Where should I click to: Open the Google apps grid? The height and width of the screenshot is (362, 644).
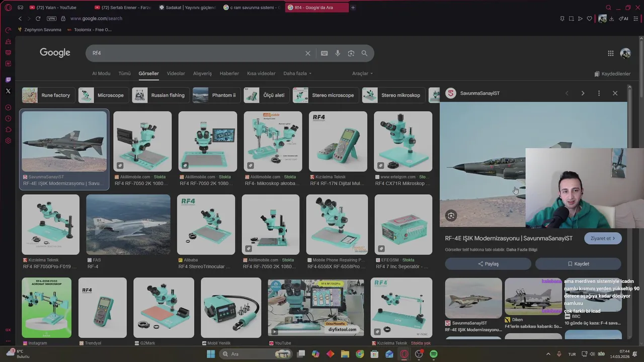610,53
